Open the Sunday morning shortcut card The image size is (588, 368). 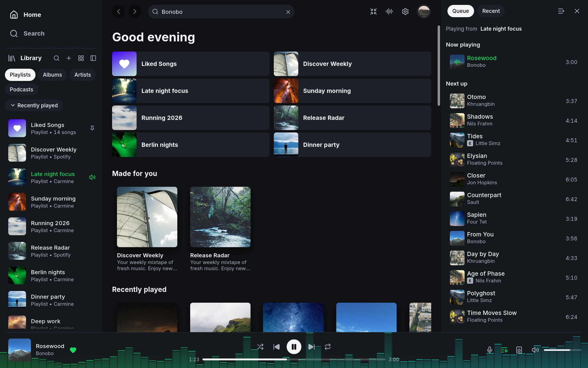click(352, 91)
